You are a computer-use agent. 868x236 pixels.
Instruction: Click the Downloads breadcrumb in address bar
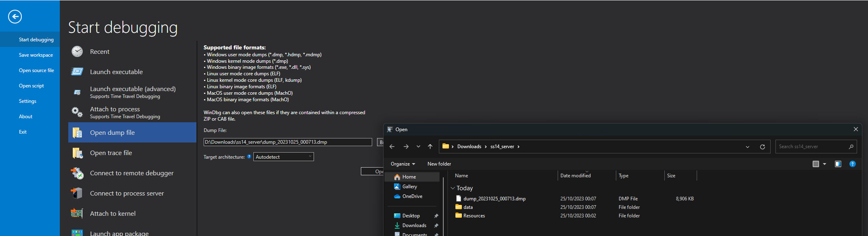click(x=469, y=147)
